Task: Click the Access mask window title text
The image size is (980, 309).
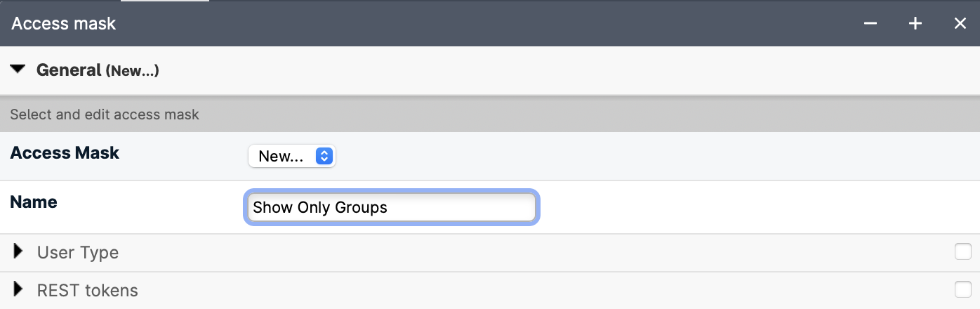Action: (x=64, y=24)
